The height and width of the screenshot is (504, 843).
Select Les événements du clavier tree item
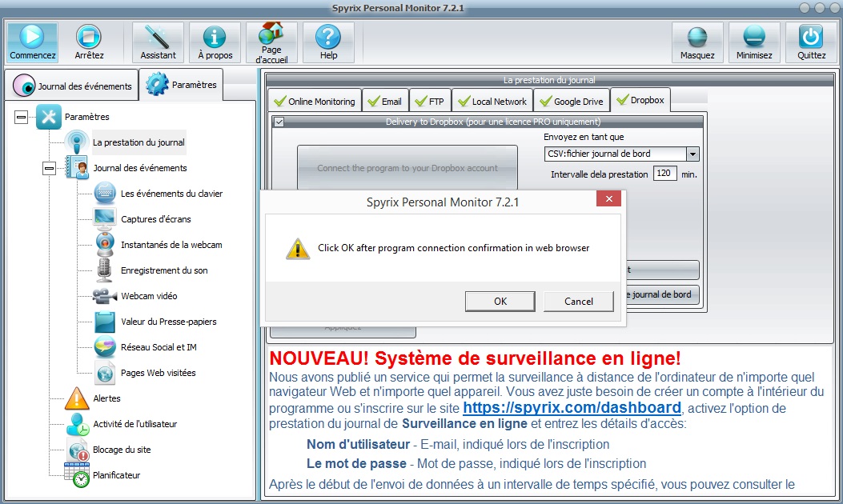[x=171, y=194]
